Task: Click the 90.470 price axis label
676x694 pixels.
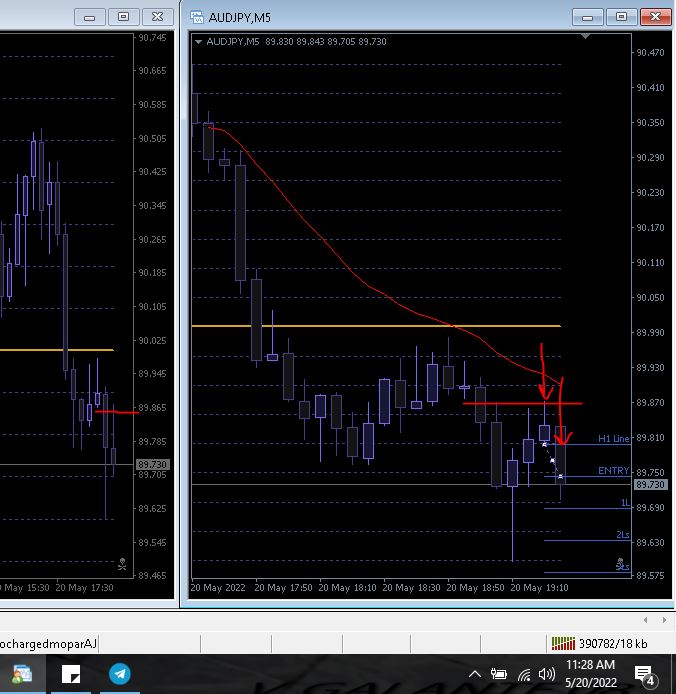Action: tap(650, 53)
